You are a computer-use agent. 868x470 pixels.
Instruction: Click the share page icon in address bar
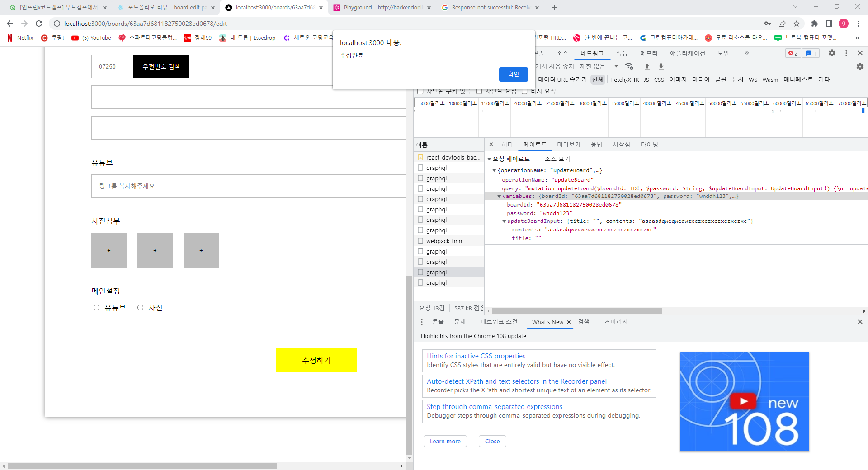782,23
